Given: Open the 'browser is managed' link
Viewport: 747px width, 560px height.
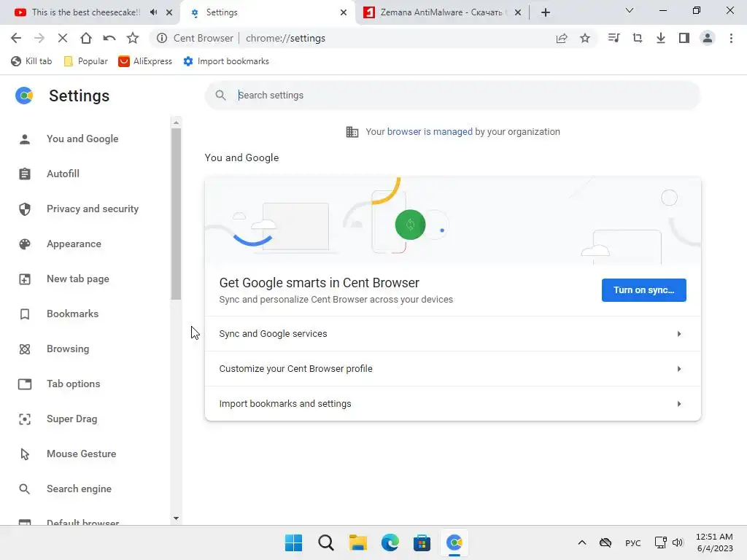Looking at the screenshot, I should pyautogui.click(x=430, y=131).
